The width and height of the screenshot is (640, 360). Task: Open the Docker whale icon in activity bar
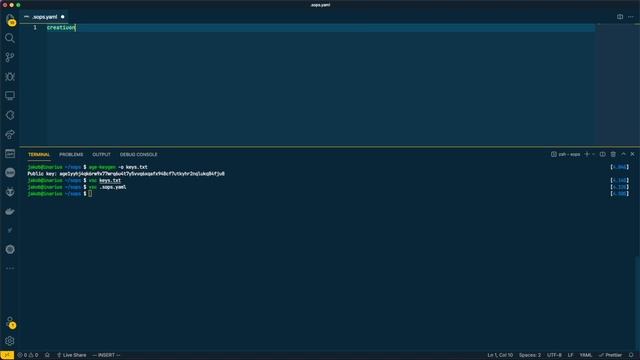pos(10,211)
